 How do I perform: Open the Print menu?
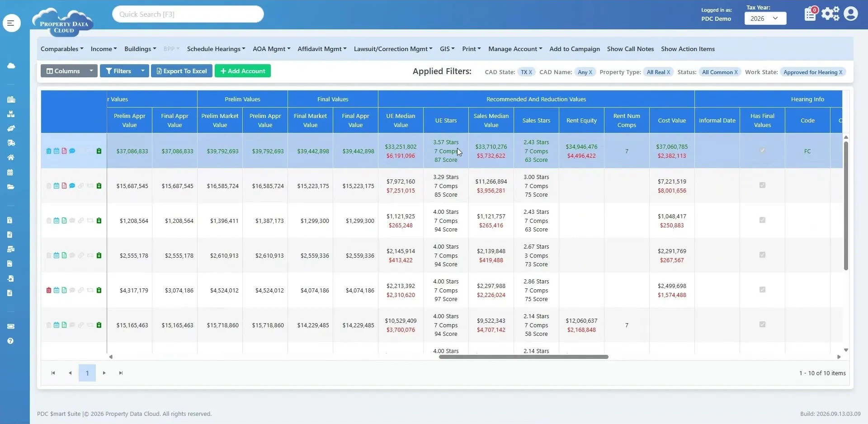coord(472,49)
